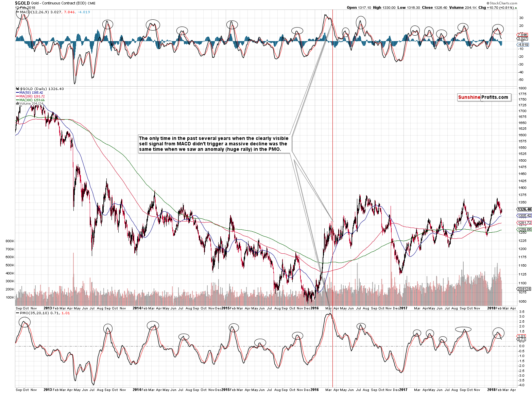Click the 1305.42 MA(50) tag on price axis
Screen dimensions: 532x393
click(524, 216)
